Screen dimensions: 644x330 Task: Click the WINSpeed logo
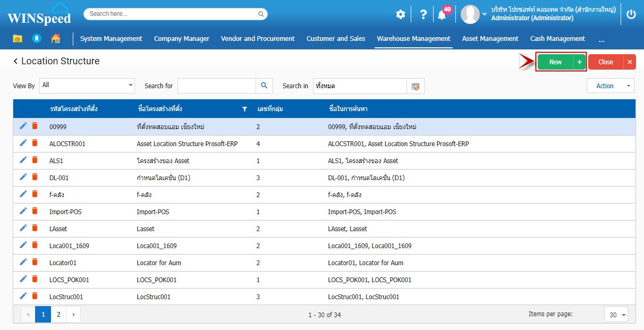coord(39,14)
